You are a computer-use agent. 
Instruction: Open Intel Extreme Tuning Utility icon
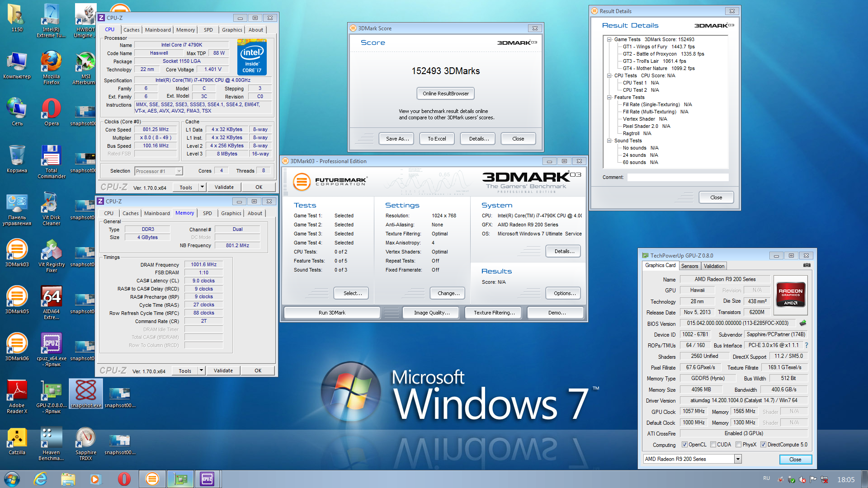[x=51, y=21]
